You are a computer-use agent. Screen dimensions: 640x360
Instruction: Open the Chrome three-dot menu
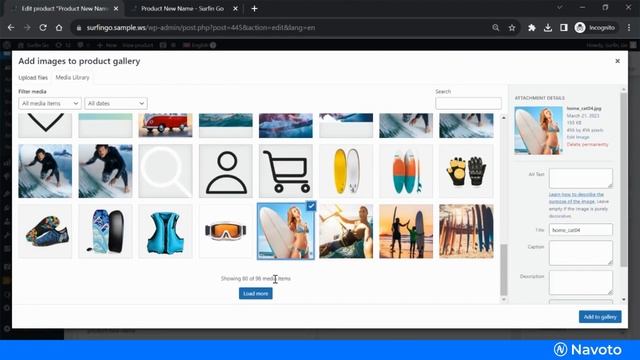point(629,28)
